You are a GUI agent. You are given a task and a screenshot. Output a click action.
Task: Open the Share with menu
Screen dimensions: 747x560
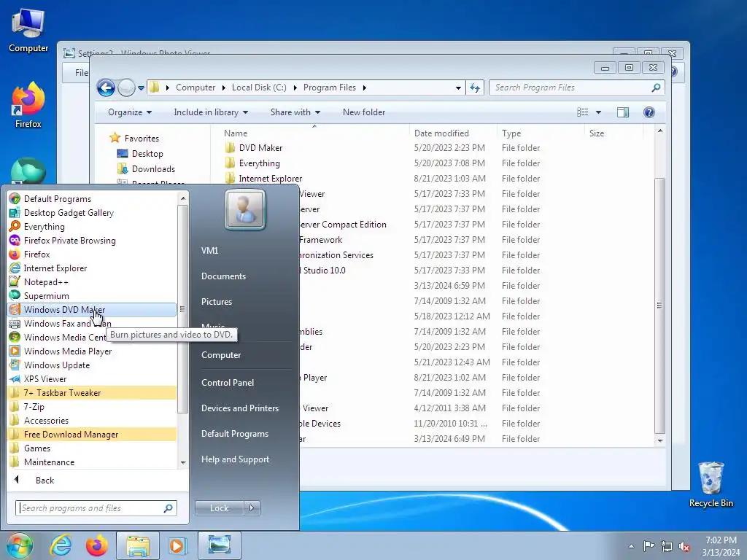(x=295, y=112)
